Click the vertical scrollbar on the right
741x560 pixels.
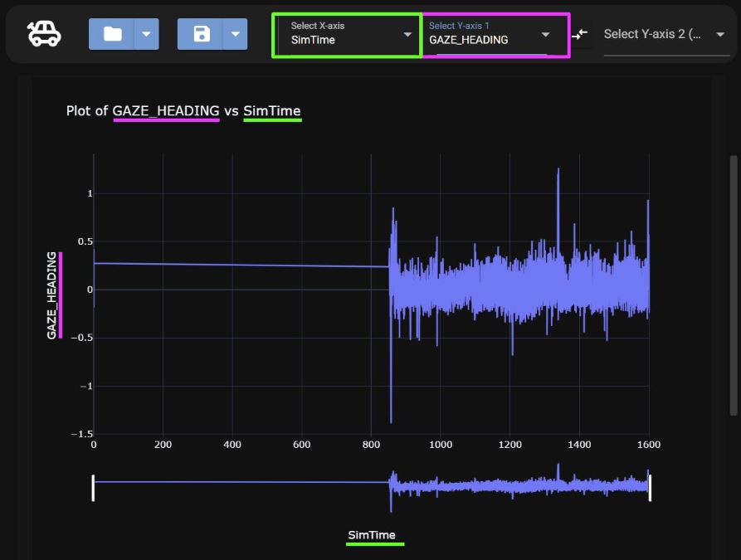pyautogui.click(x=734, y=285)
